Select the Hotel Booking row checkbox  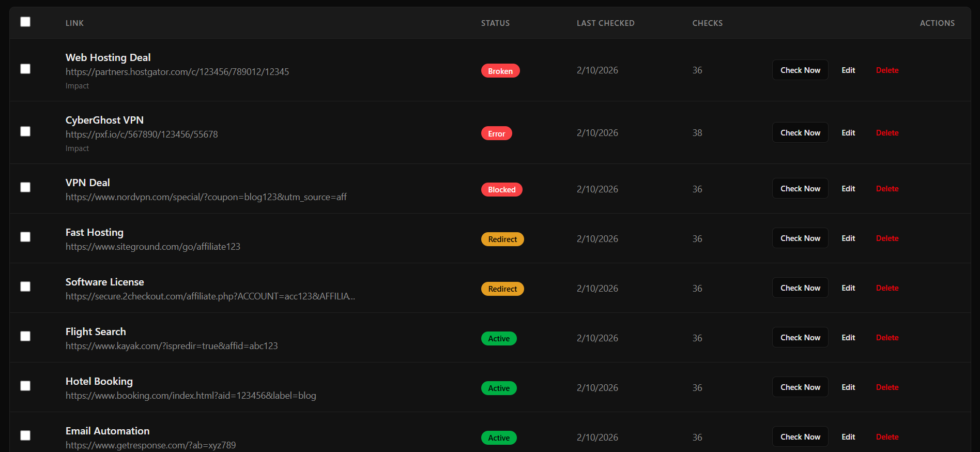25,386
